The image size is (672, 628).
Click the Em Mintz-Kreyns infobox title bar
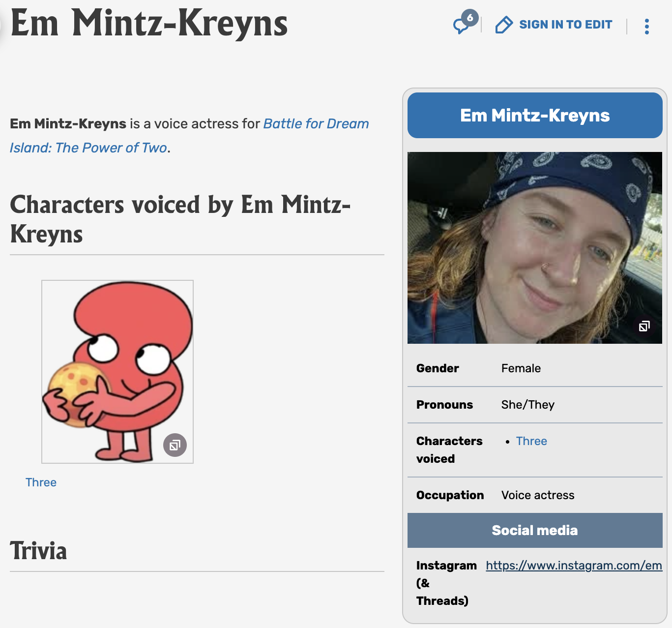[x=535, y=115]
